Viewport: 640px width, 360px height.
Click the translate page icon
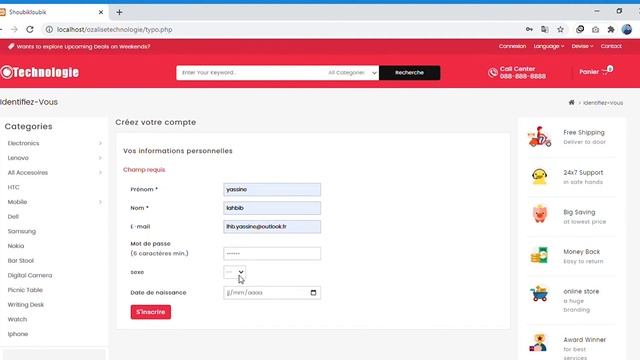[544, 29]
